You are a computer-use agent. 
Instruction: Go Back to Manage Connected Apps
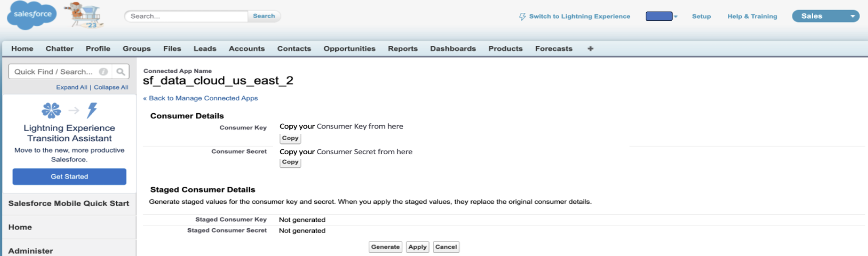pyautogui.click(x=201, y=98)
